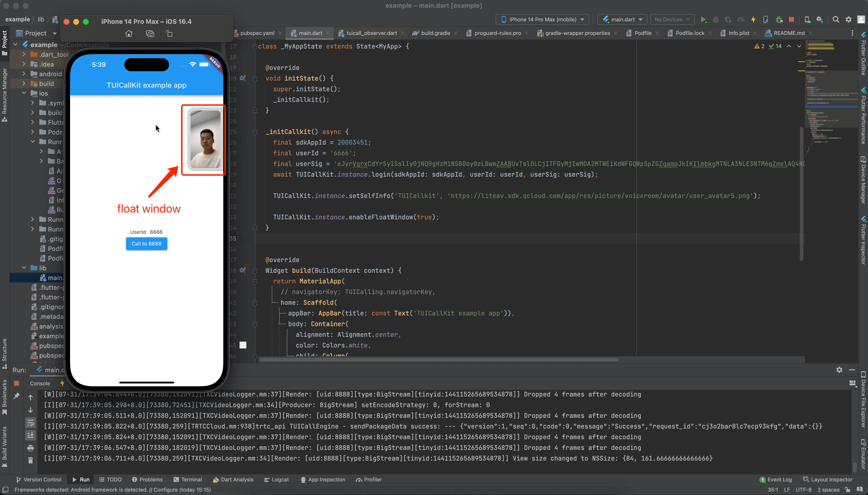
Task: Open Run panel settings gear
Action: pyautogui.click(x=839, y=370)
